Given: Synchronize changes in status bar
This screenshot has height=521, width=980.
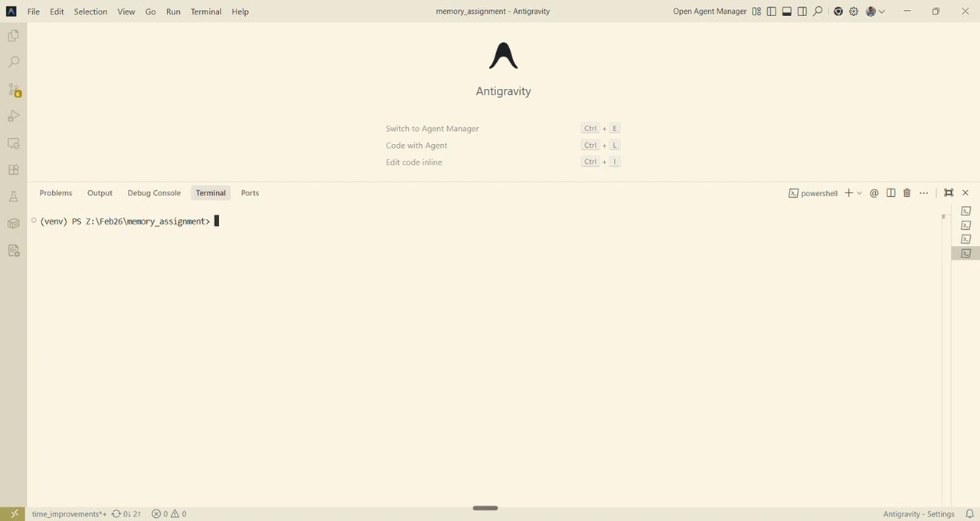Looking at the screenshot, I should (126, 514).
